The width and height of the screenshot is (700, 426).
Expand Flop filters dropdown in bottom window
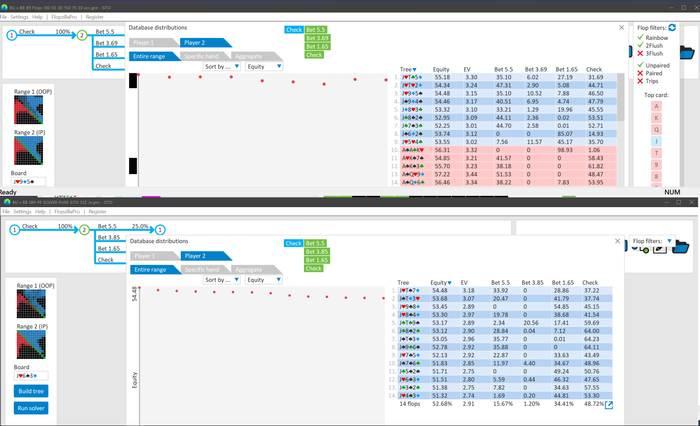[652, 241]
